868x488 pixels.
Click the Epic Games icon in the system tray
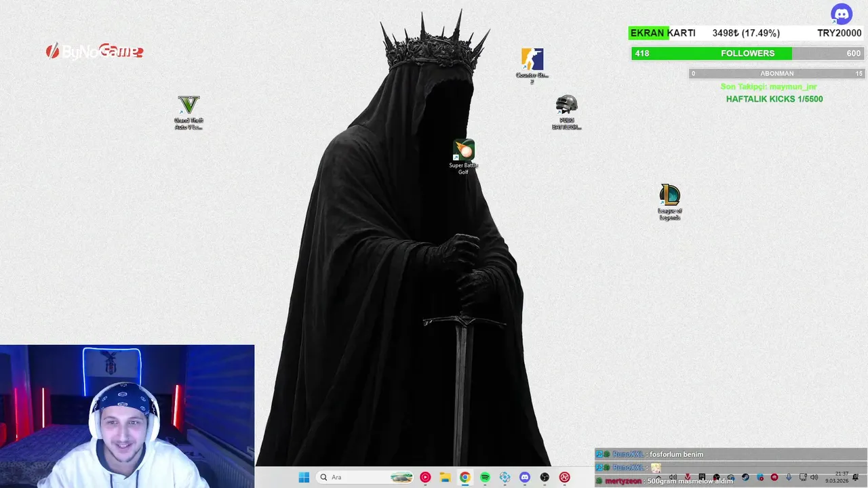pos(702,476)
